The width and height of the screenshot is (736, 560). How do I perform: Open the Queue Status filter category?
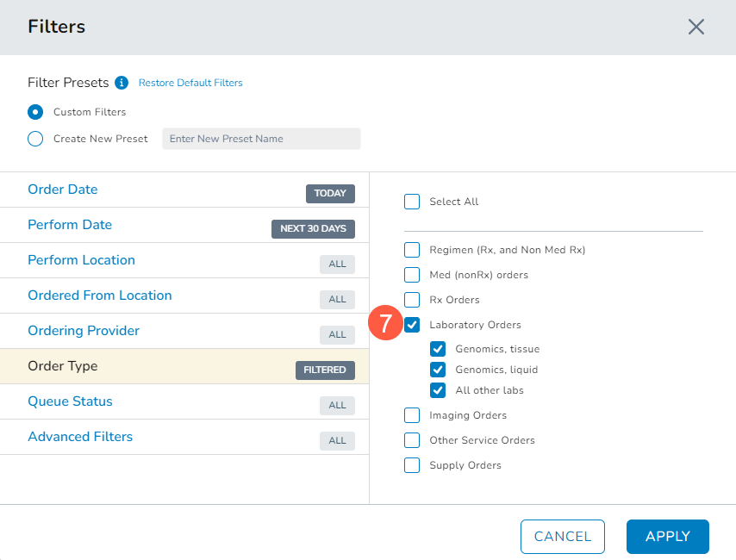tap(70, 401)
